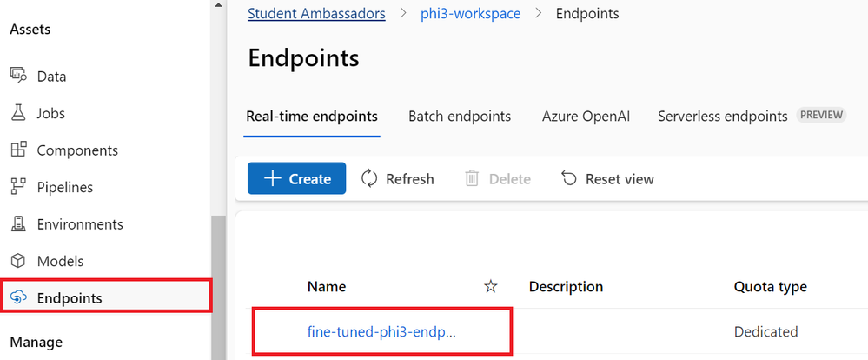Toggle the favorite star column header

coord(491,287)
